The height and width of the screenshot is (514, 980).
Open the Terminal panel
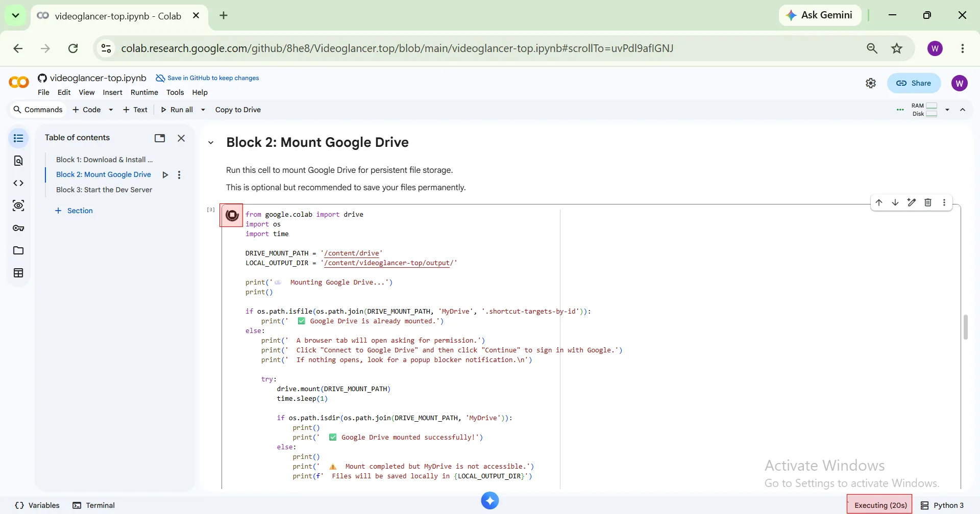[x=94, y=505]
